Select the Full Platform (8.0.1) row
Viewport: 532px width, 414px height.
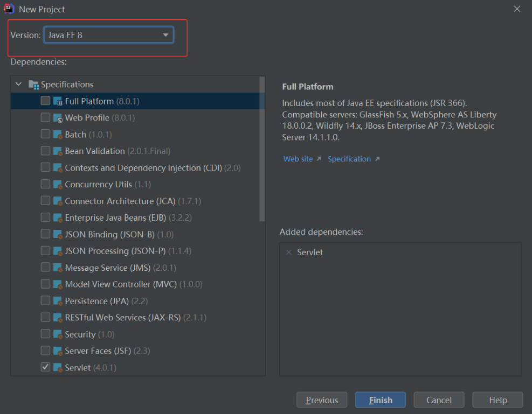click(x=137, y=101)
